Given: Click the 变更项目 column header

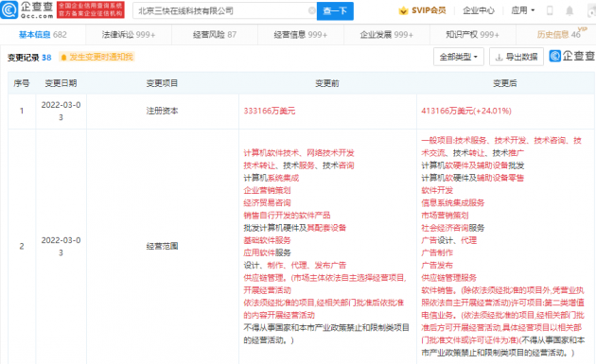Looking at the screenshot, I should pyautogui.click(x=163, y=83).
